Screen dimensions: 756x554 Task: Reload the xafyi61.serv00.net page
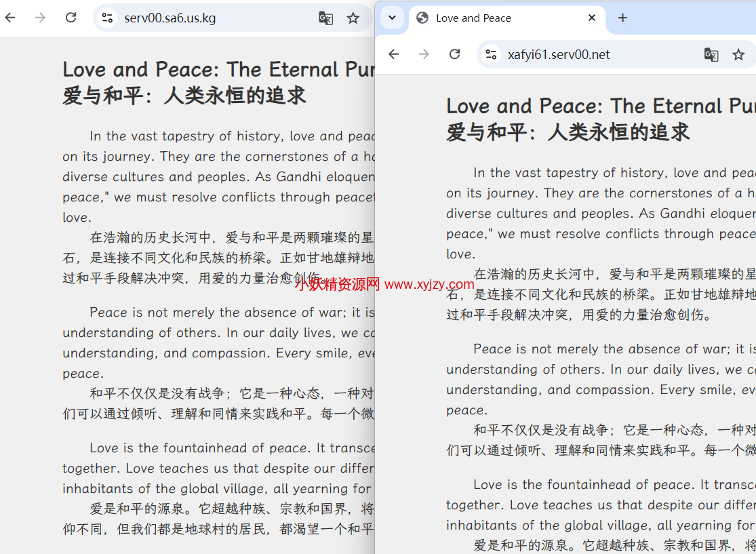click(x=455, y=54)
